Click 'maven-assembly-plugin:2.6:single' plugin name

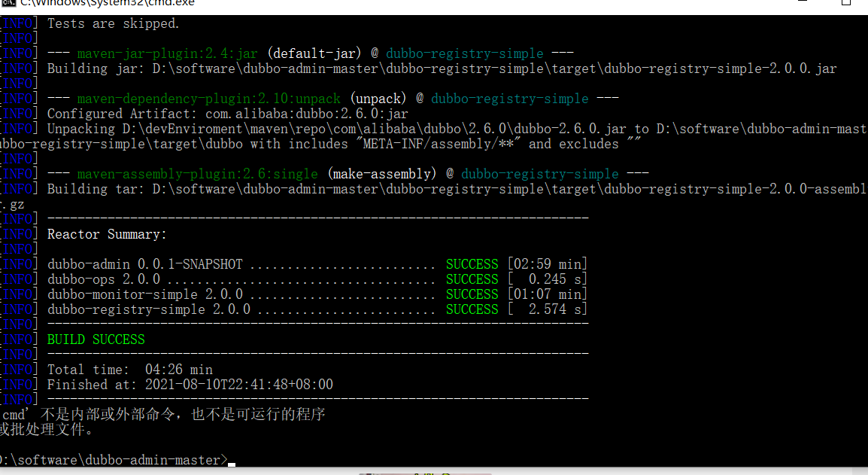[198, 174]
